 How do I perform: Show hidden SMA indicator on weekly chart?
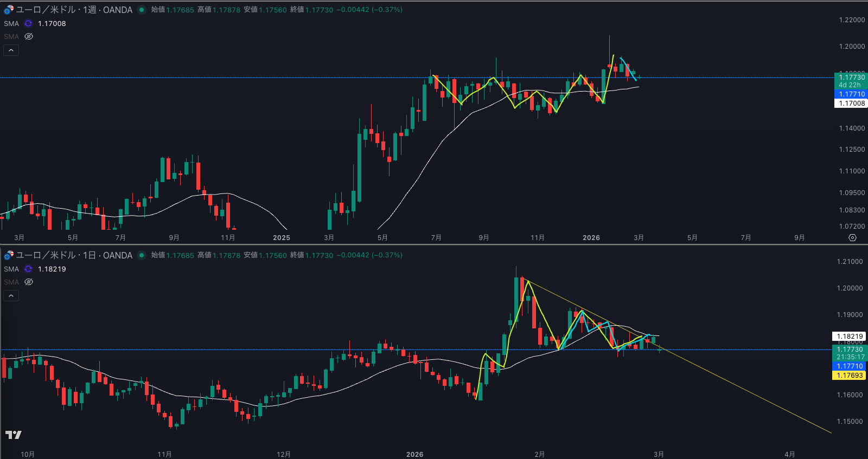(x=29, y=36)
